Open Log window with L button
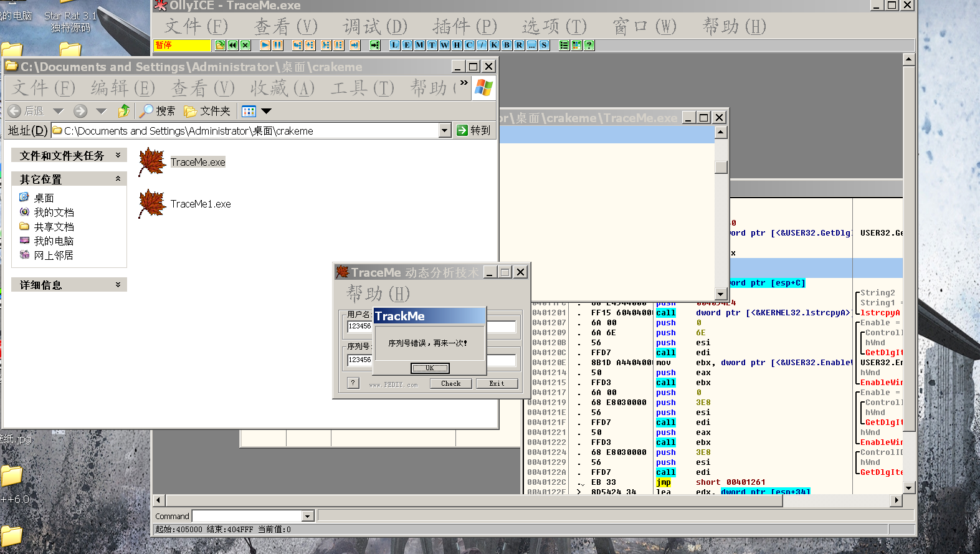The image size is (980, 554). [x=395, y=45]
